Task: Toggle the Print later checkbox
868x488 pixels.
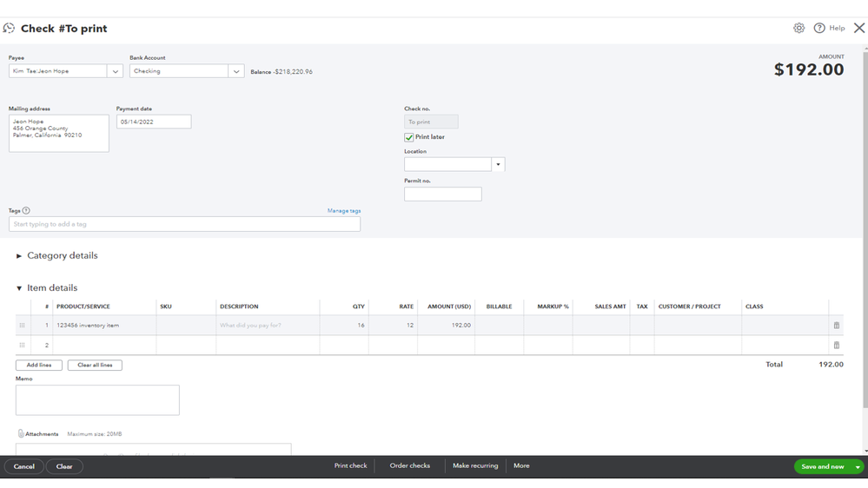Action: pyautogui.click(x=409, y=137)
